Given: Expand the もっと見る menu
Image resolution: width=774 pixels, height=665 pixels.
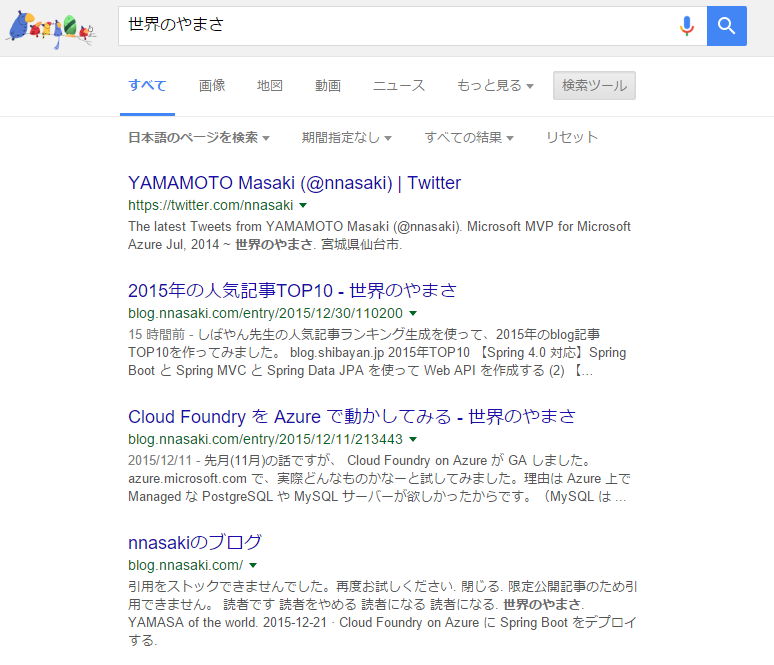Looking at the screenshot, I should click(x=495, y=85).
